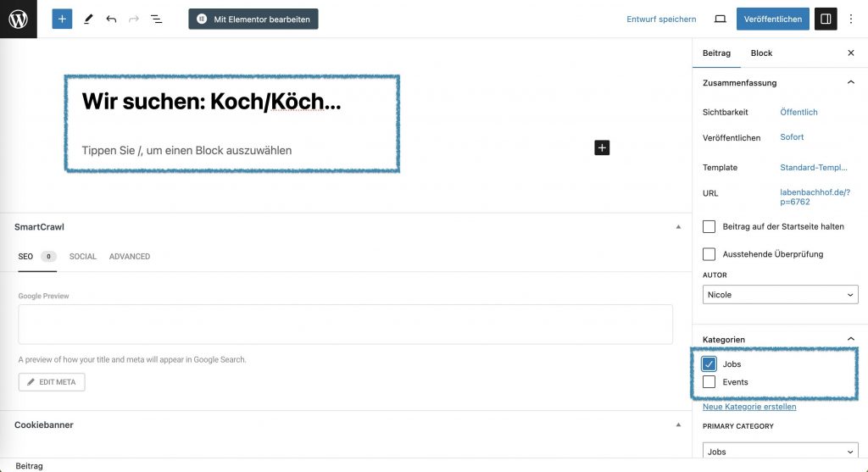This screenshot has width=868, height=472.
Task: Enable Ausstehende Überprüfung checkbox
Action: click(709, 254)
